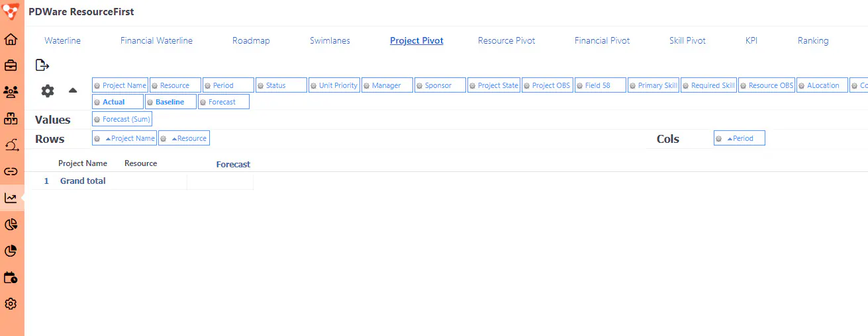Click the Rows section label

(x=50, y=139)
